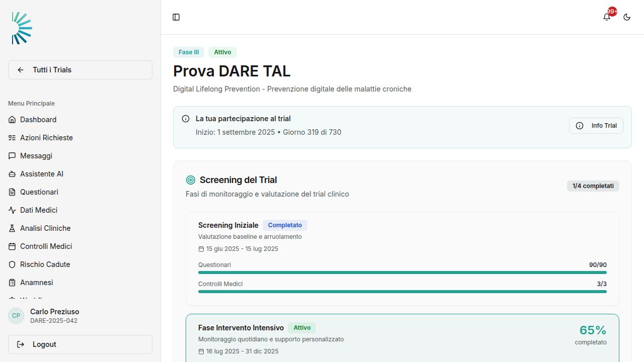644x362 pixels.
Task: Click the Dati Medici pulse icon
Action: 12,210
